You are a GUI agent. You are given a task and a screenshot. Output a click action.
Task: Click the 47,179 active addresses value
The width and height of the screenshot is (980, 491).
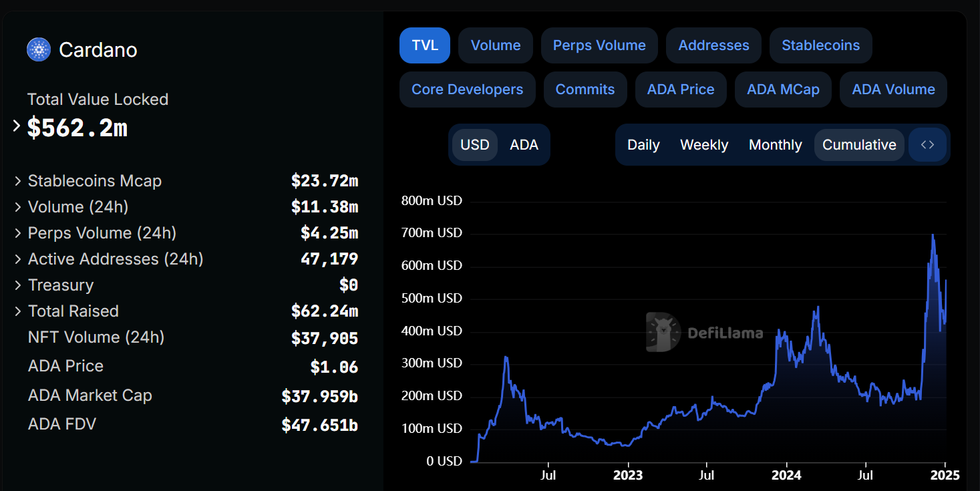[329, 259]
